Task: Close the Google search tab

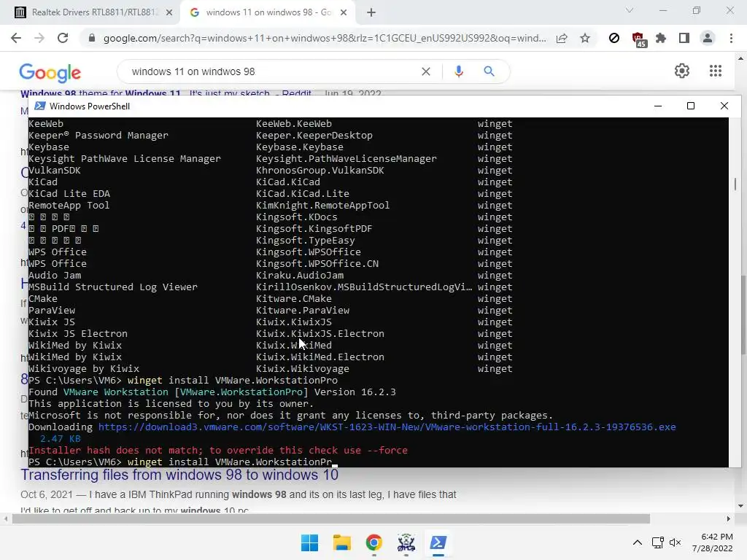Action: (x=344, y=13)
